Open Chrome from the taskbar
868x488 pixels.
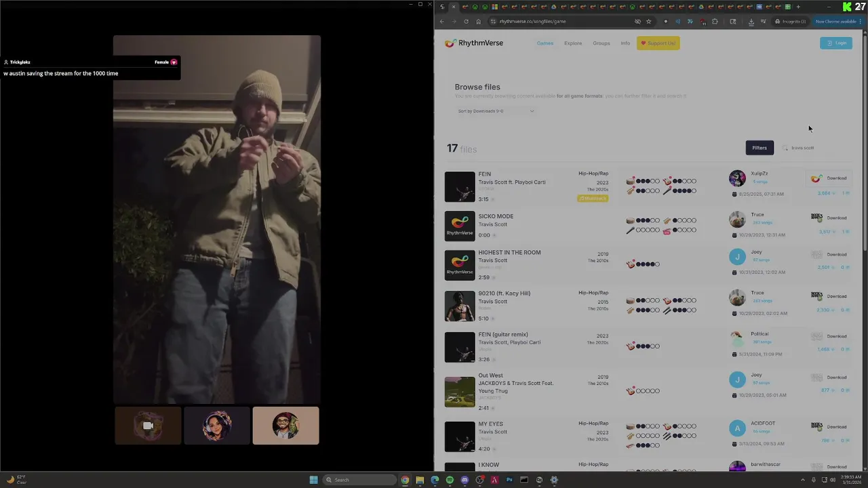[x=405, y=480]
